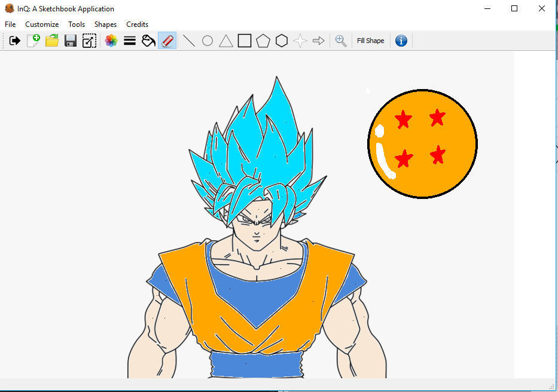Click the exit arrow toolbar icon
Viewport: 558px width, 392px height.
pyautogui.click(x=14, y=41)
